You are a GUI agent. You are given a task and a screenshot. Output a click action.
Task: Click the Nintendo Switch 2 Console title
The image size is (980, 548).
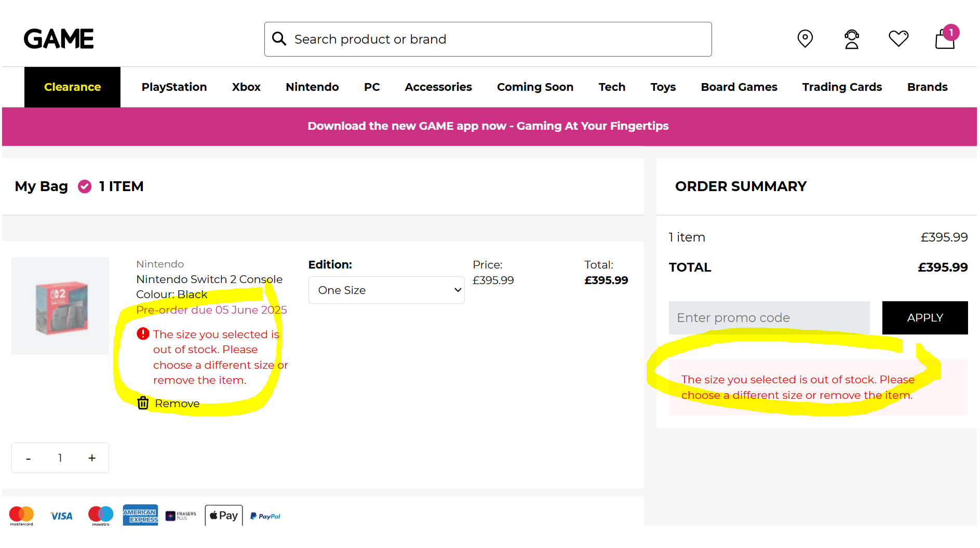tap(209, 279)
